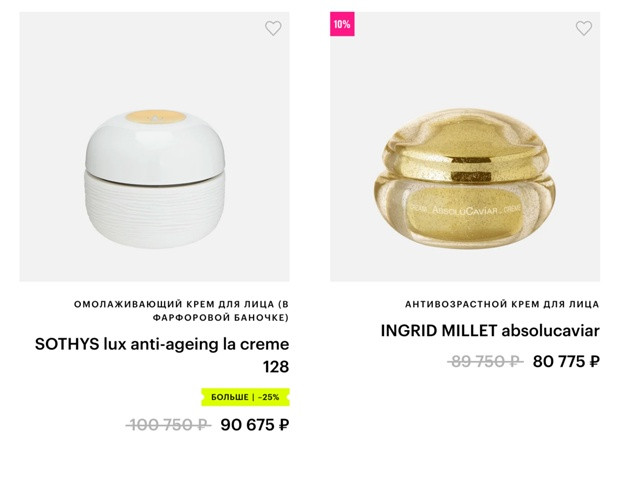
Task: Click the number 128 under the SOTHYS title
Action: (x=276, y=366)
